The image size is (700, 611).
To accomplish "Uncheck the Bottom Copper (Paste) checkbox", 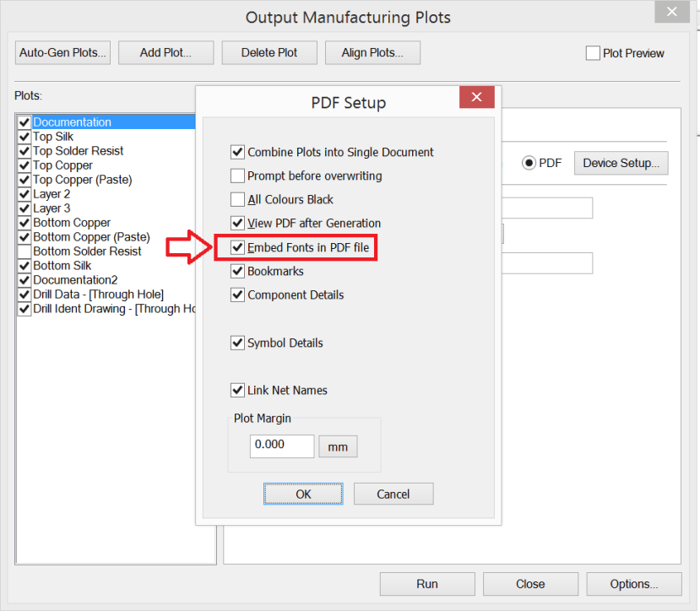I will tap(24, 237).
